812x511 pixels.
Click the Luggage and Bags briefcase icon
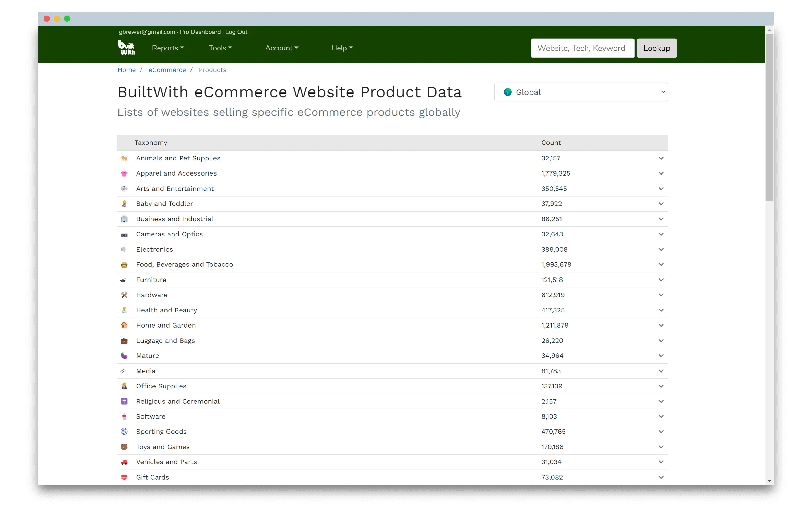coord(124,341)
